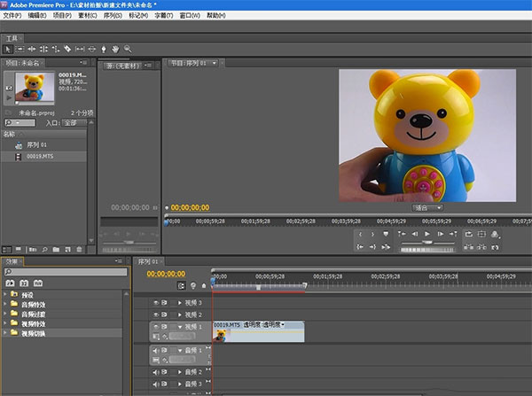Click Set Out Point in program monitor

[x=372, y=234]
